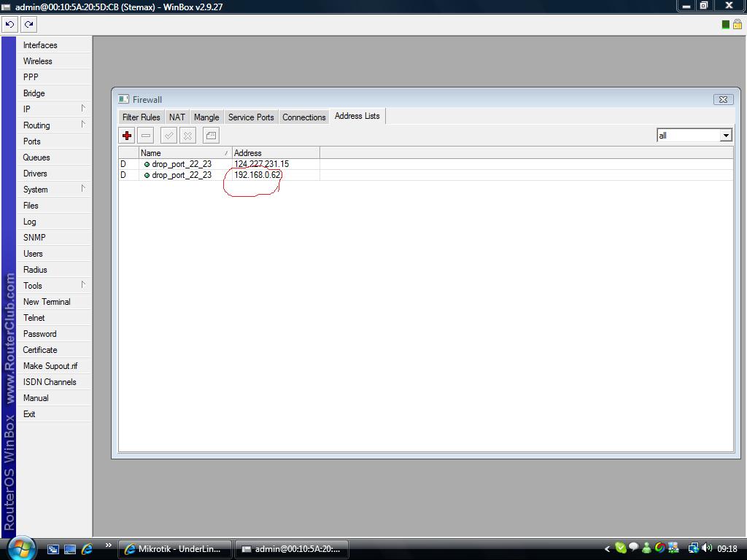Click drop_port_22_23 name in the 124.227.231.15 row
The width and height of the screenshot is (747, 560).
point(182,164)
